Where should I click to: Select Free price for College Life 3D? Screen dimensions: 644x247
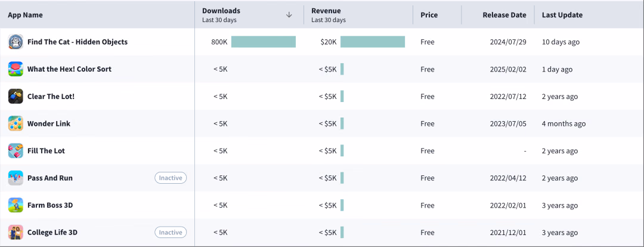(x=428, y=232)
